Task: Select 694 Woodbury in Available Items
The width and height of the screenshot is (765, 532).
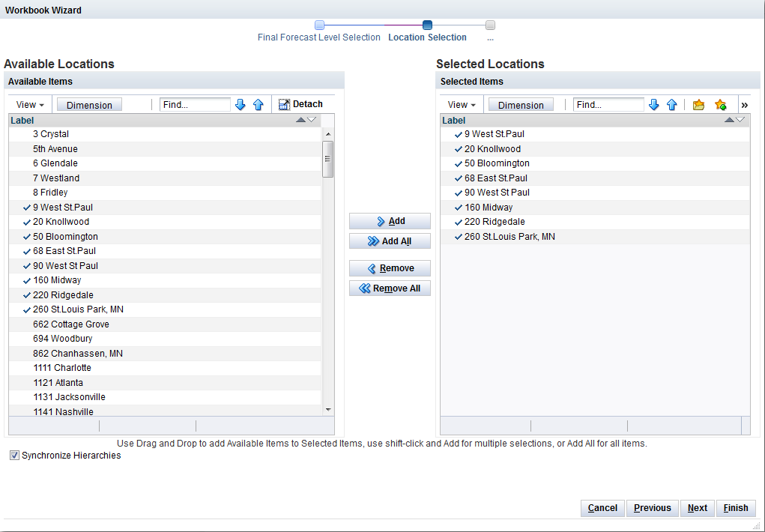Action: (x=165, y=339)
